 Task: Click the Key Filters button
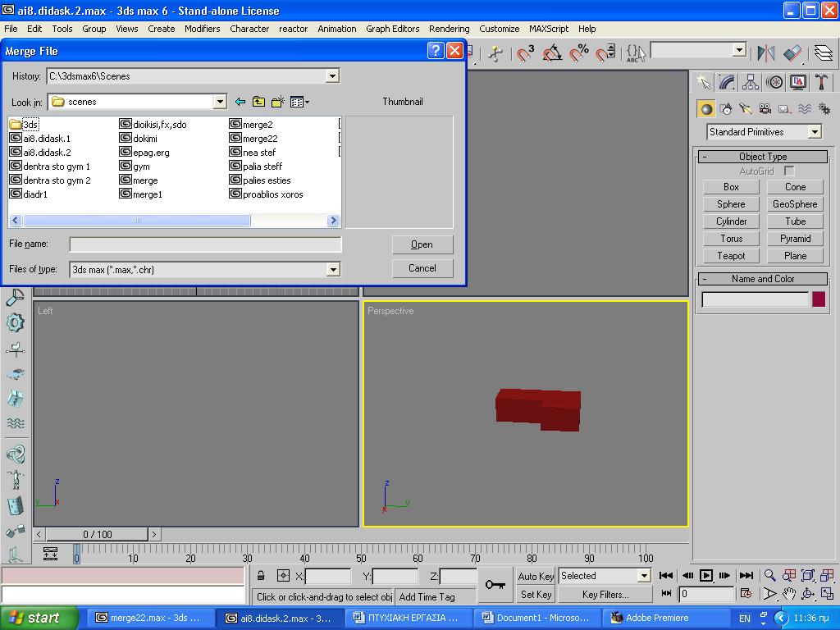coord(605,595)
